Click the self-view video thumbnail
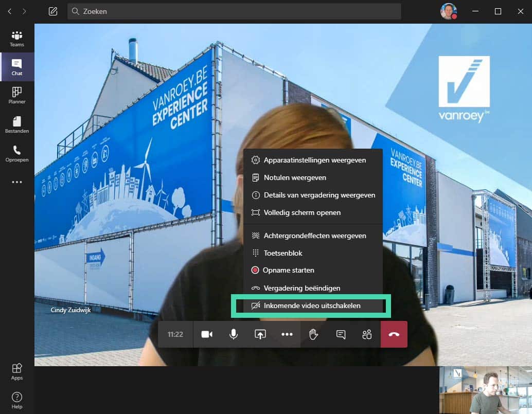 [x=486, y=390]
